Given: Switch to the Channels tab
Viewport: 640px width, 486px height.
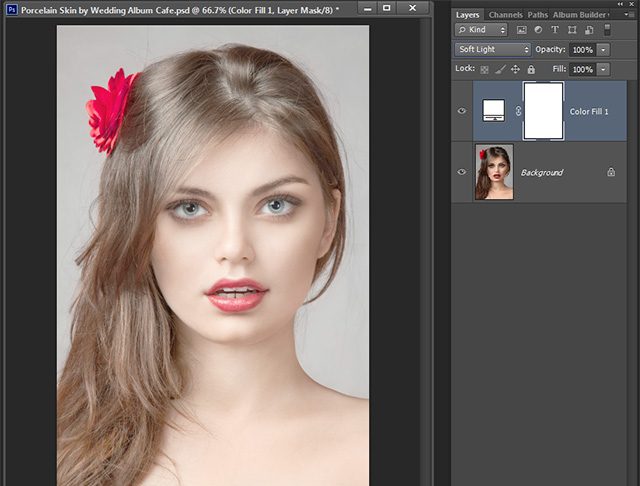Looking at the screenshot, I should (x=504, y=15).
